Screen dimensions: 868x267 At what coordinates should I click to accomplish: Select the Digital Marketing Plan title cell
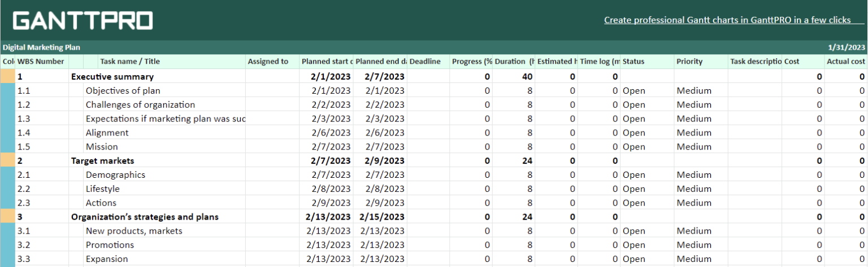(x=41, y=47)
